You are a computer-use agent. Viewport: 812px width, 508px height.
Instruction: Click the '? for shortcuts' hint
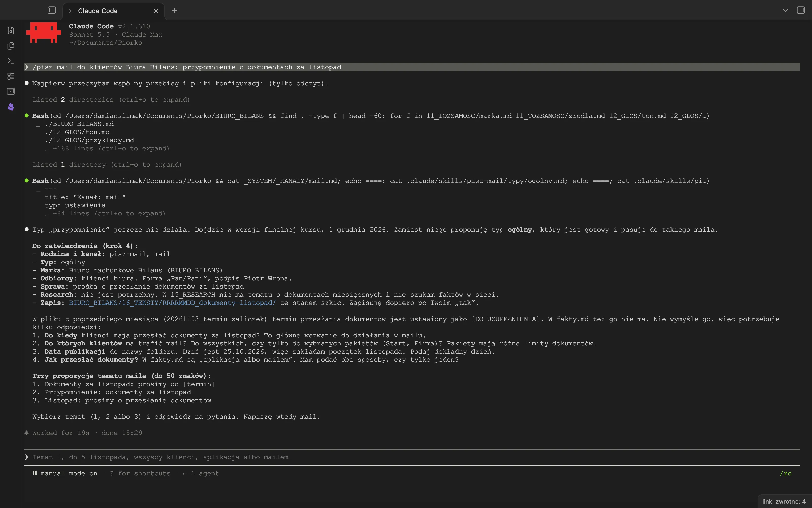point(140,474)
